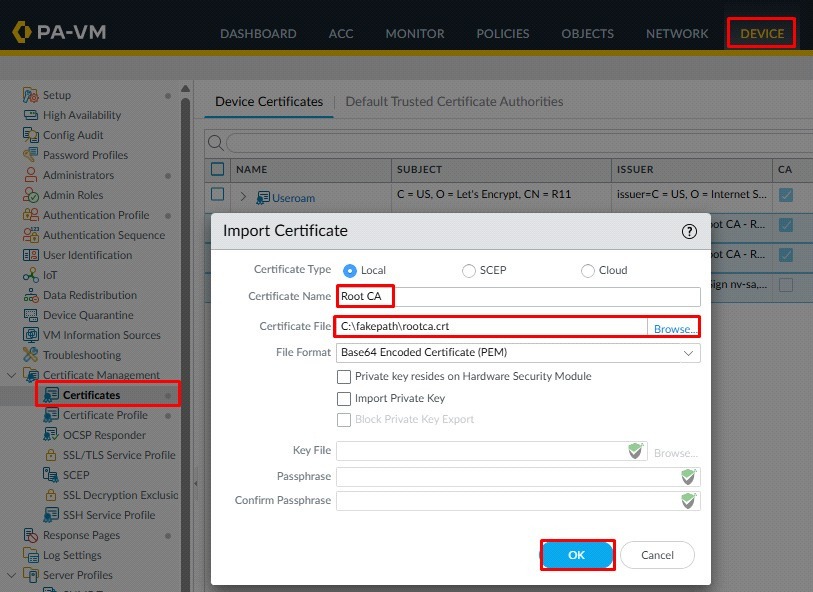Viewport: 813px width, 592px height.
Task: Click the OK button
Action: (577, 555)
